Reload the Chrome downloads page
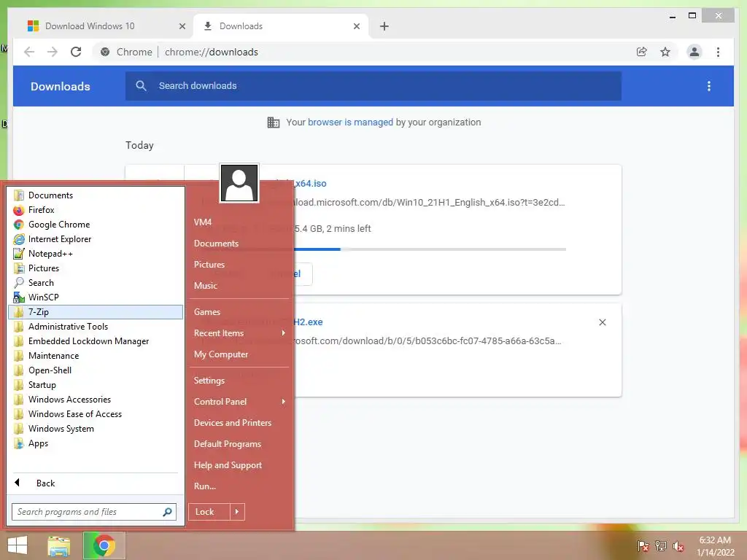The width and height of the screenshot is (747, 560). point(76,52)
